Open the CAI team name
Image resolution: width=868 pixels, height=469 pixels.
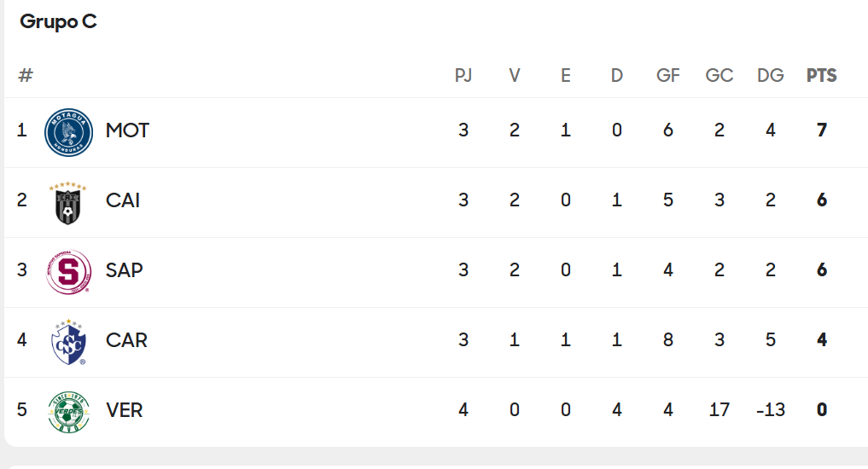(123, 200)
